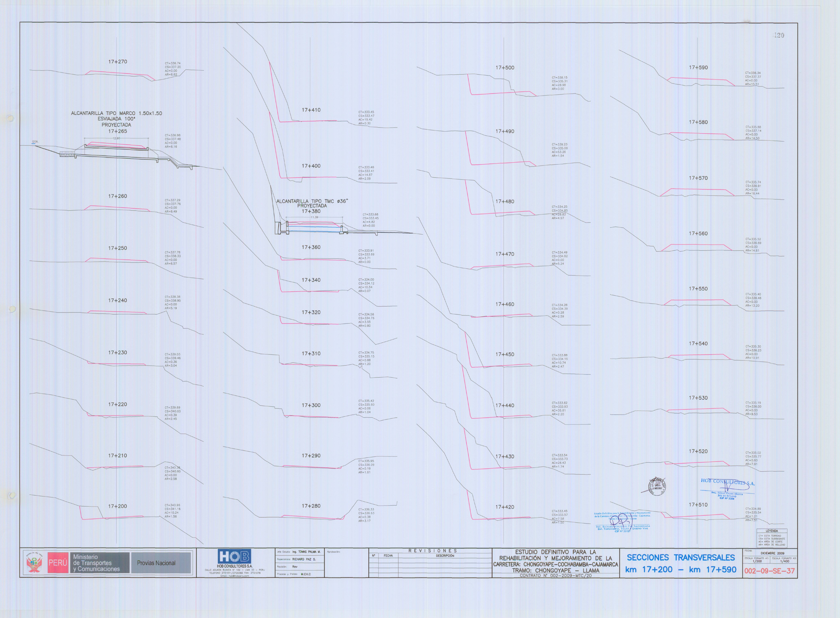Click section label 17+430
The image size is (840, 618).
pos(505,457)
